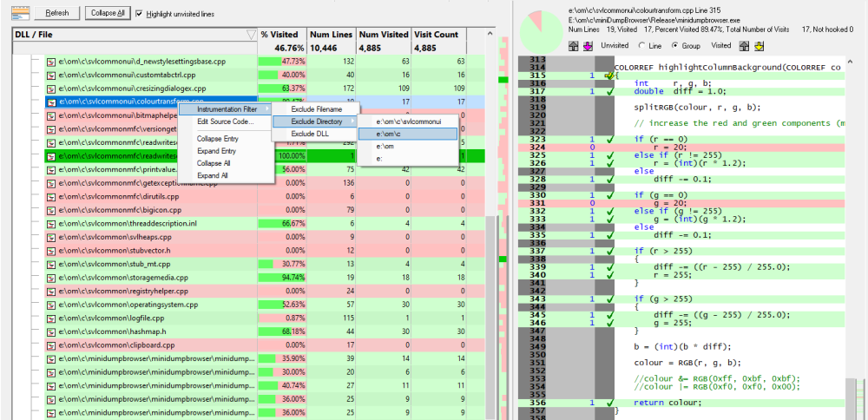The image size is (868, 420).
Task: Select the 94.74% cell for storagemedia.cpp
Action: click(282, 278)
